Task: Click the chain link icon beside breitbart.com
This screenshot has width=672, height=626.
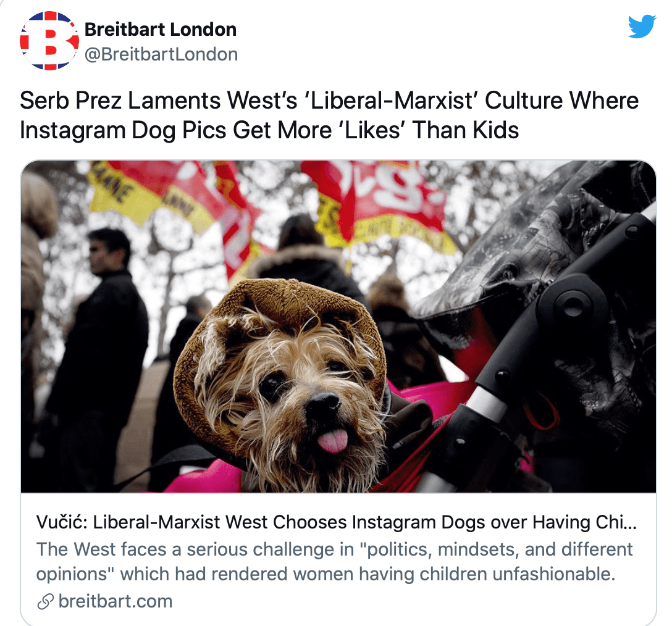Action: tap(45, 601)
